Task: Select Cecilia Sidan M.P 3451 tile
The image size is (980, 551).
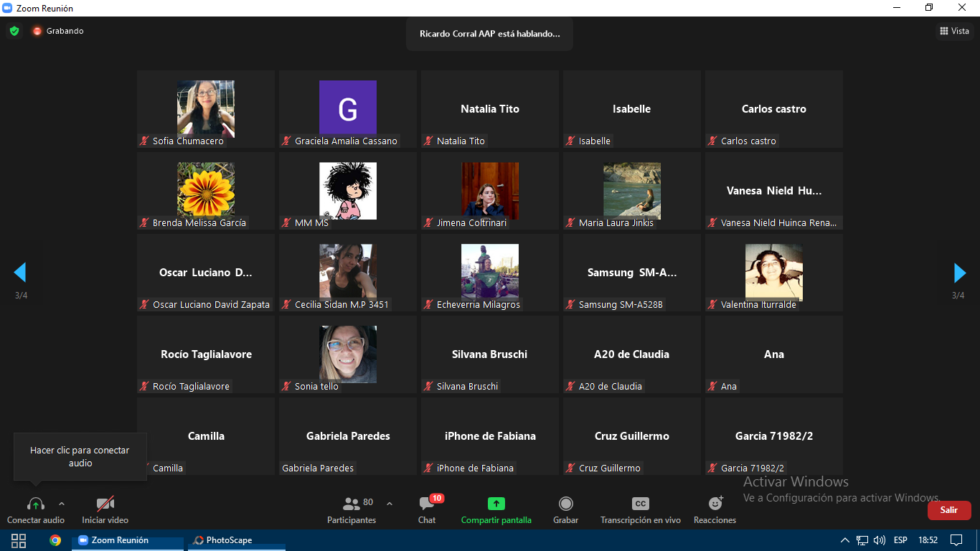Action: click(348, 273)
